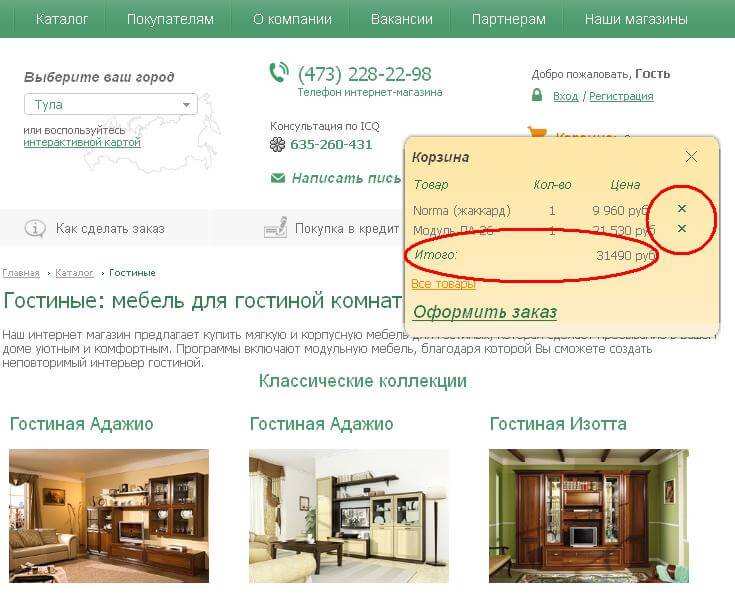Go to the Вакансии menu item

point(402,19)
